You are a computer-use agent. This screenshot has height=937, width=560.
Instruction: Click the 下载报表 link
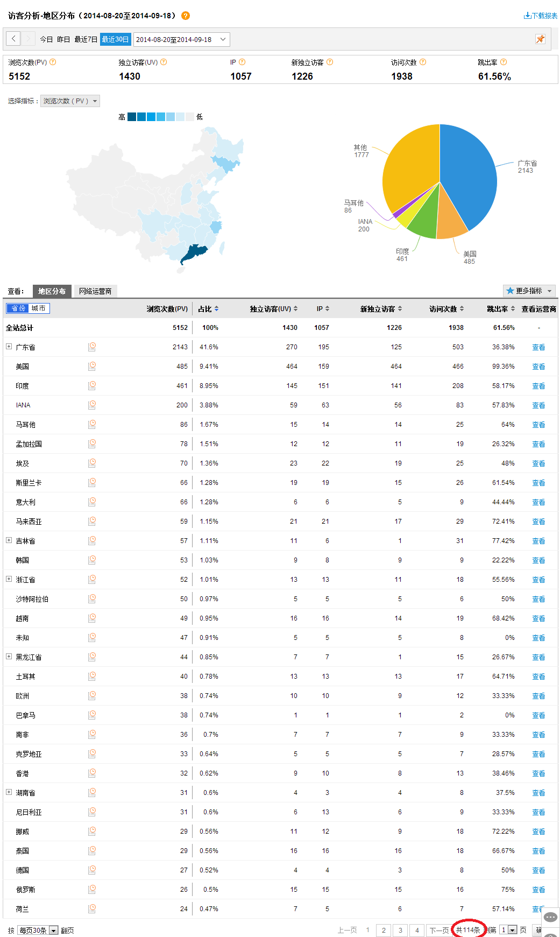pos(541,16)
